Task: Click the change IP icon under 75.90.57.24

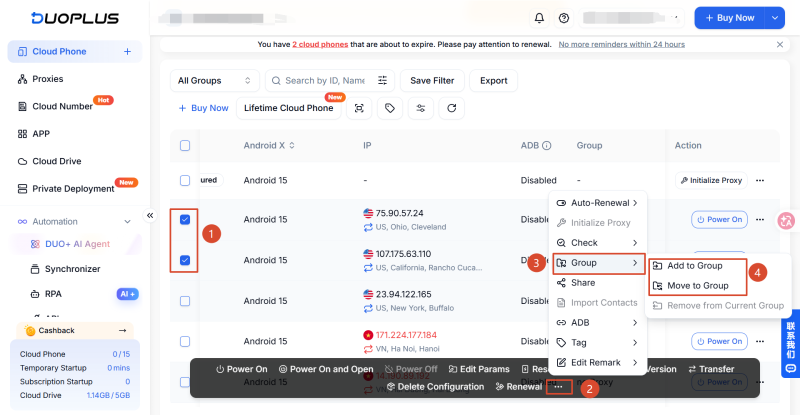Action: 368,227
